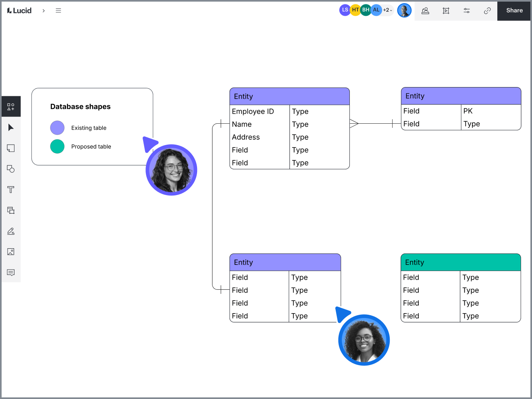Image resolution: width=532 pixels, height=399 pixels.
Task: Select the pointer arrow tool
Action: tap(11, 128)
